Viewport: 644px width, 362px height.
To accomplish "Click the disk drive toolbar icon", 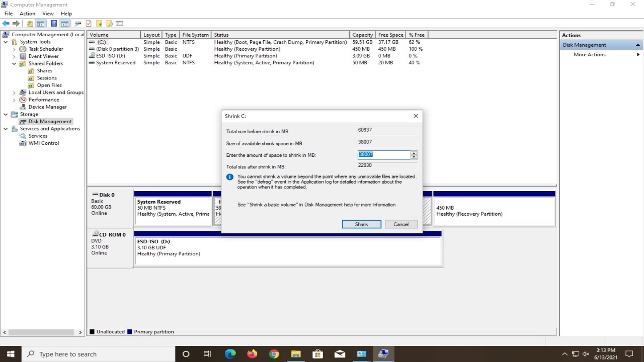I will [78, 24].
